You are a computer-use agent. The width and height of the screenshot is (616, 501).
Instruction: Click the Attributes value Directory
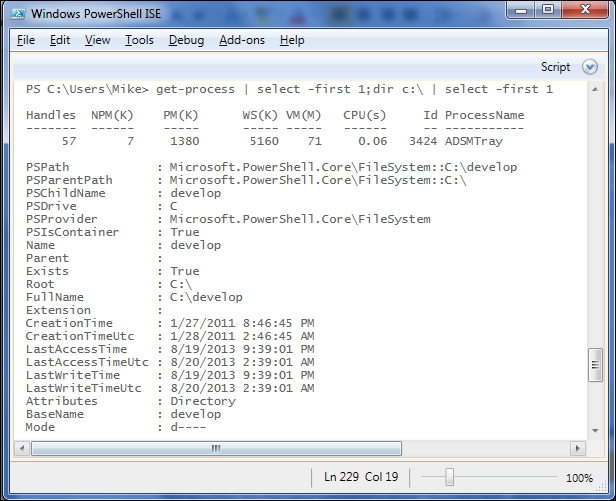[x=203, y=401]
